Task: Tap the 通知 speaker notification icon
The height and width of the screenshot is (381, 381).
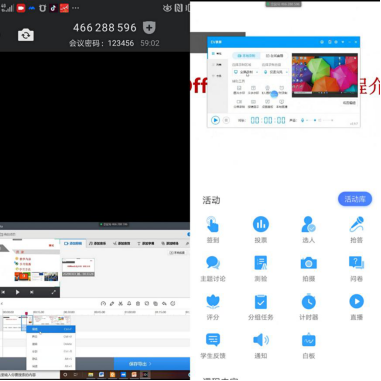Action: pyautogui.click(x=261, y=340)
